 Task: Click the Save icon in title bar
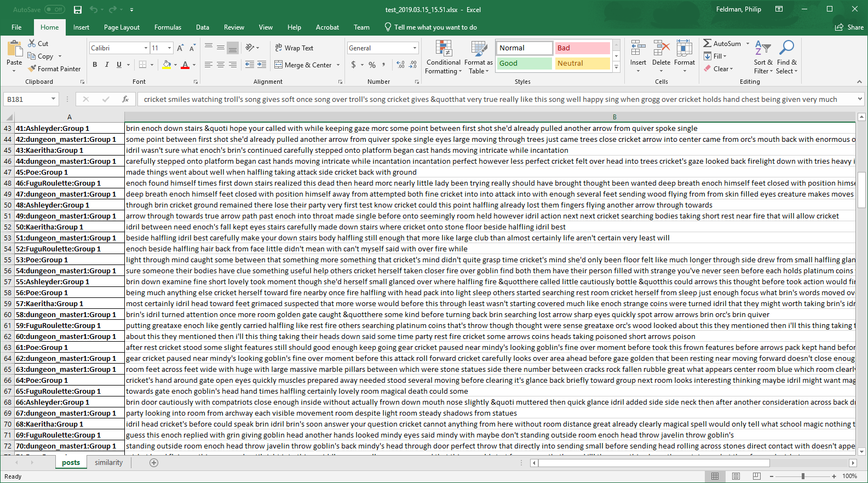[78, 10]
